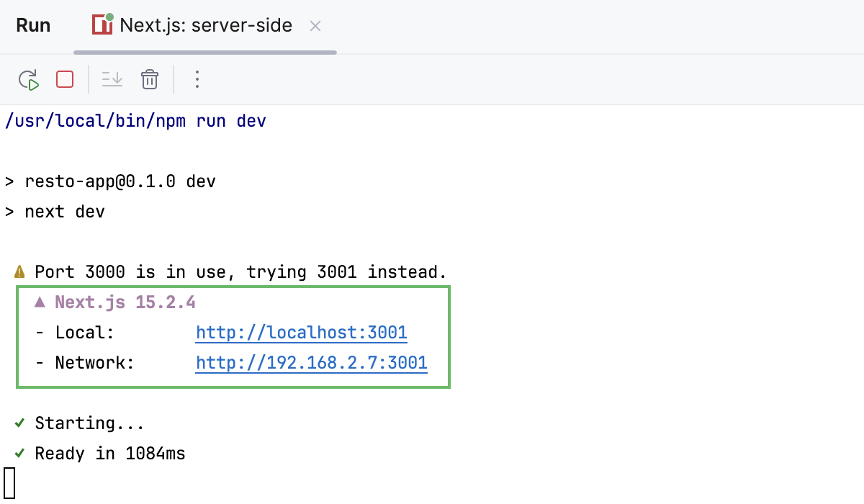Click the warning triangle before port message
The width and height of the screenshot is (864, 504).
point(17,271)
